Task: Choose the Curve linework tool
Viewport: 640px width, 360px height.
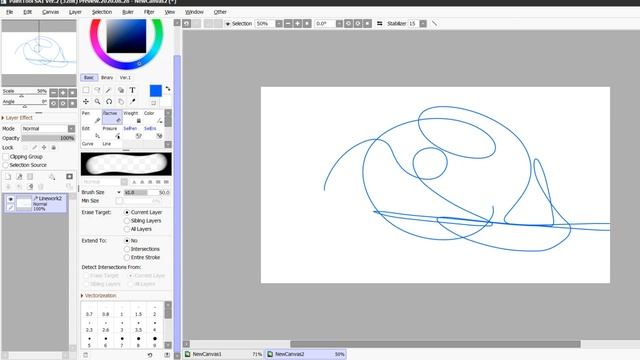Action: (x=91, y=144)
